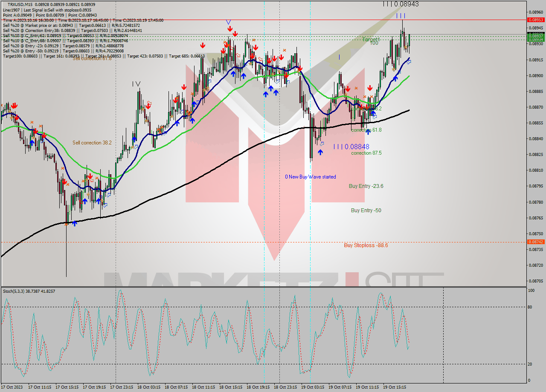This screenshot has width=546, height=392.
Task: Click the 0.08885 price axis label
Action: pyautogui.click(x=536, y=91)
